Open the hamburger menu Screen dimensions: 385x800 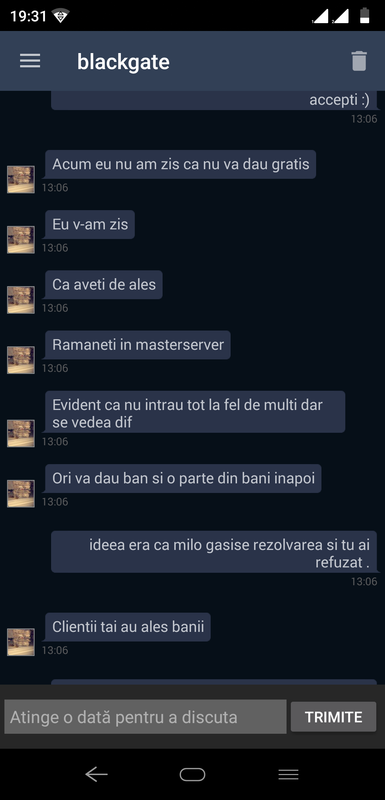pos(30,61)
